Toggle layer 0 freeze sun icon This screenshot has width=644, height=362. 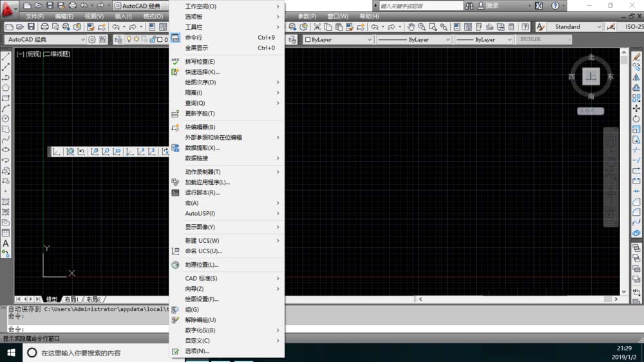tap(137, 39)
